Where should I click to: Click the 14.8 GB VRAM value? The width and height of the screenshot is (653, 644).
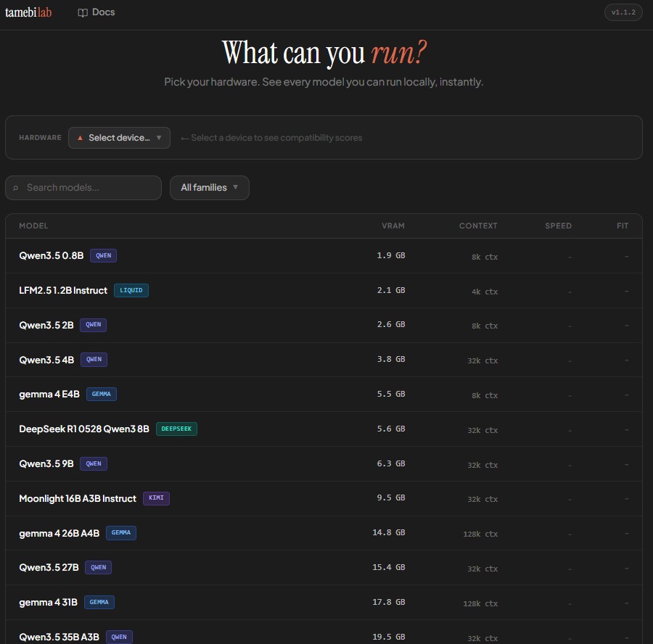tap(389, 532)
